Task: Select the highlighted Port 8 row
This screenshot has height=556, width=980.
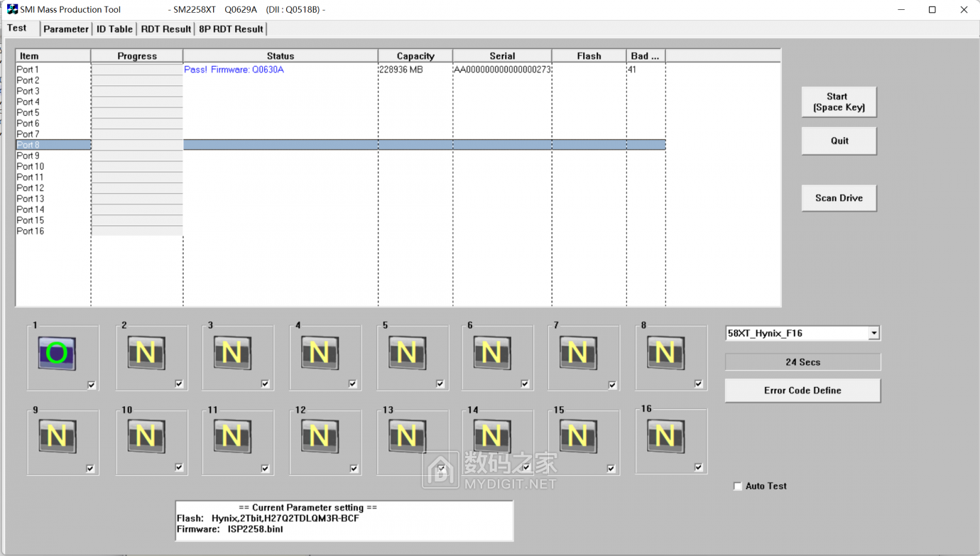Action: tap(341, 145)
